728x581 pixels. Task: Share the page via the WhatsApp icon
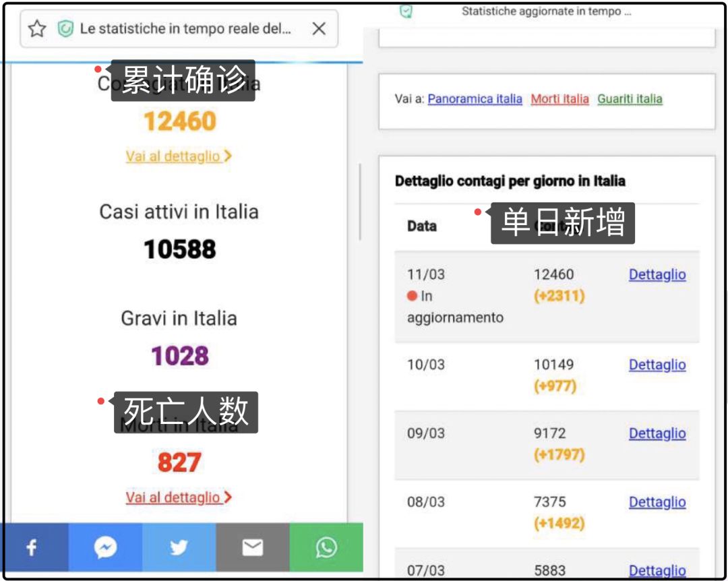326,547
